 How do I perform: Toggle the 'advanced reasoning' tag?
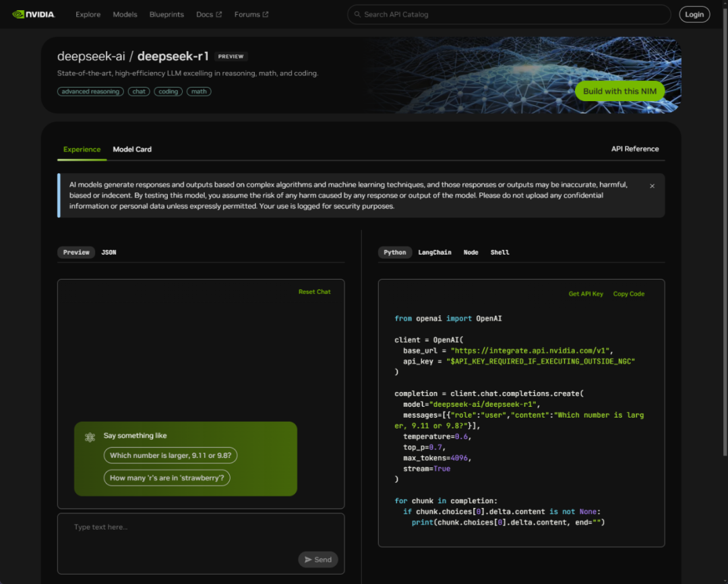90,92
